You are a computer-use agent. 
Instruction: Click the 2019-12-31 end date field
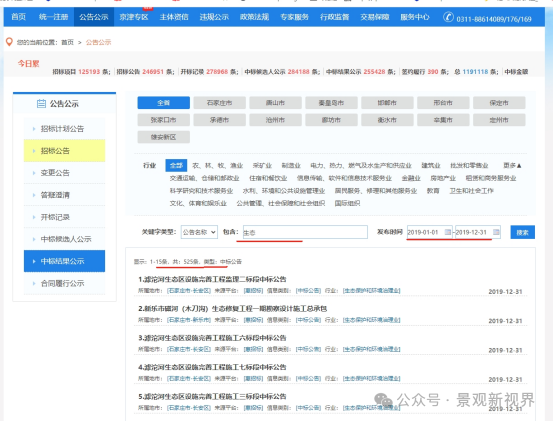click(478, 232)
